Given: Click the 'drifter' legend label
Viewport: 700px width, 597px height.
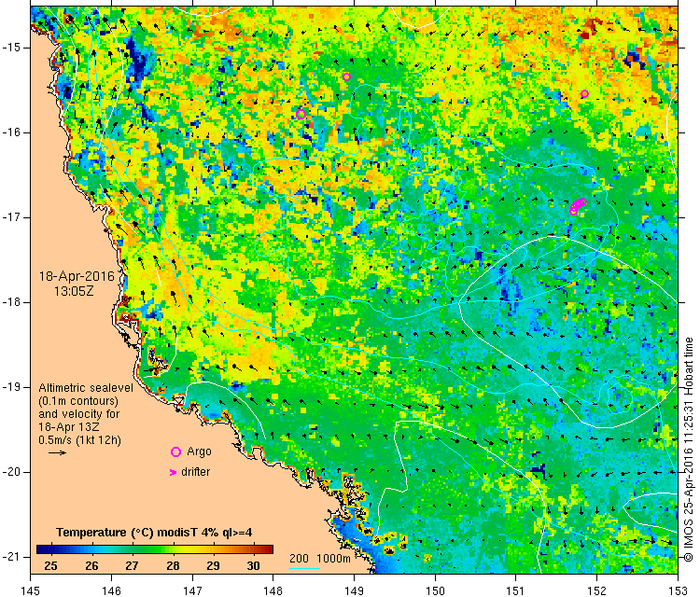Looking at the screenshot, I should (196, 472).
